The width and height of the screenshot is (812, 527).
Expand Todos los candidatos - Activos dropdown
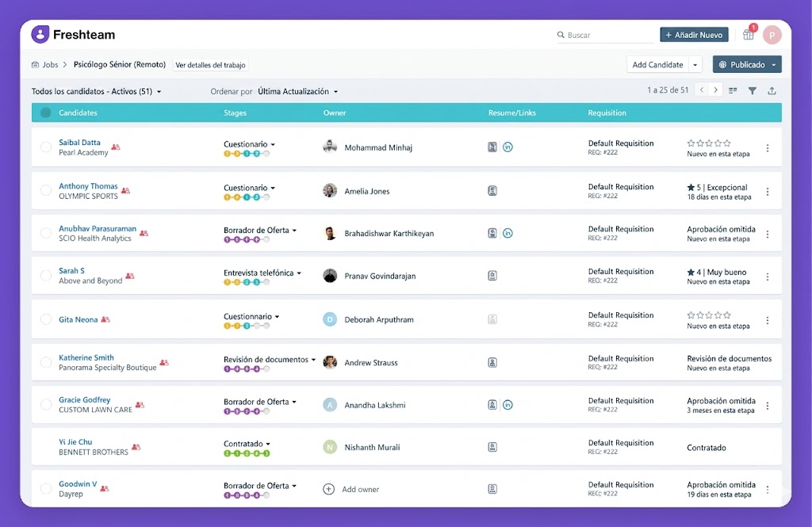pyautogui.click(x=96, y=91)
